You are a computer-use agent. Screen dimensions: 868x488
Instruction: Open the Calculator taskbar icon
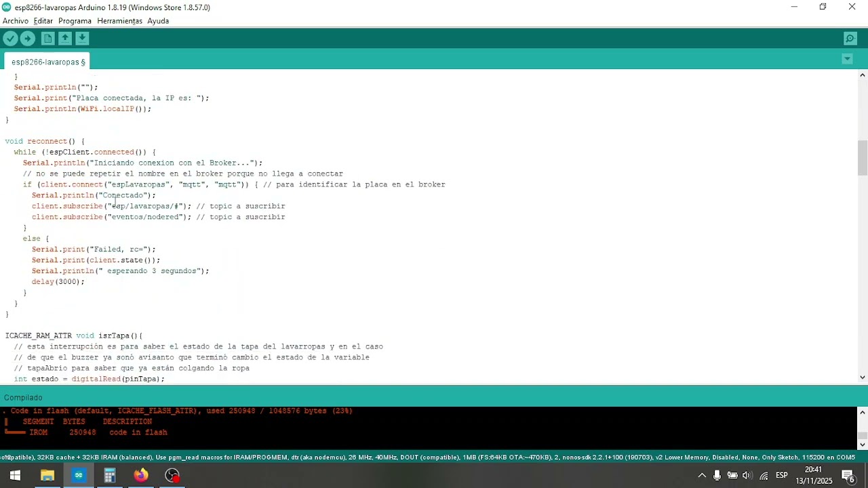(110, 475)
